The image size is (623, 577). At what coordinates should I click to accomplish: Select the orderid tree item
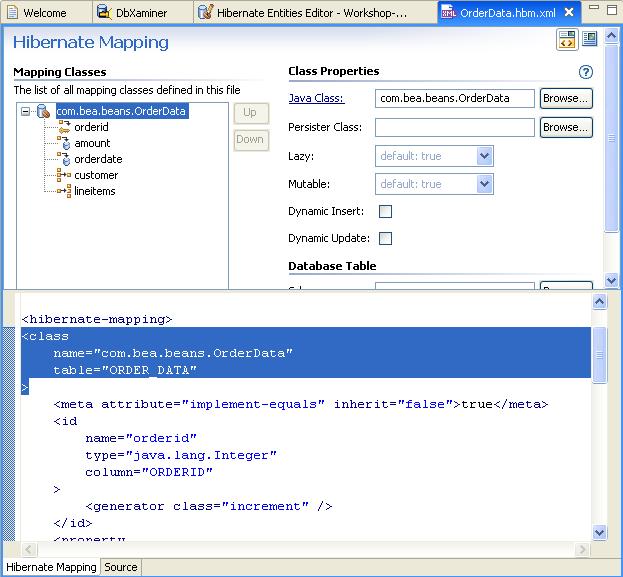(x=91, y=127)
